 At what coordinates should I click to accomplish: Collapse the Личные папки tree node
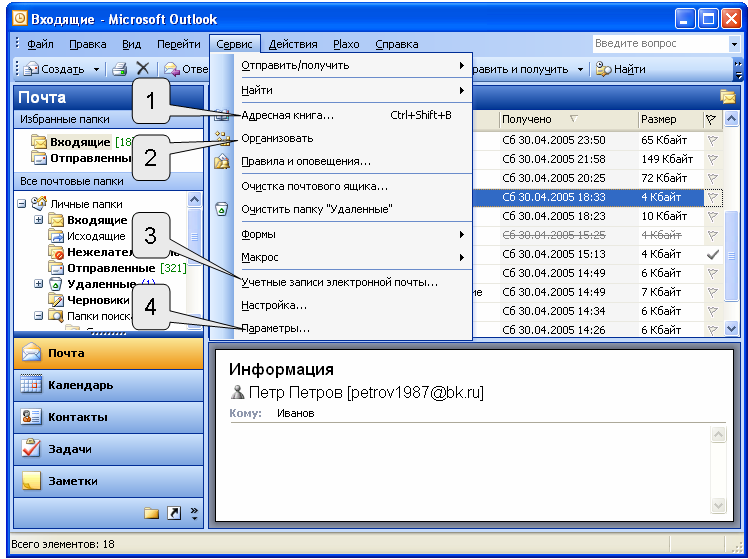point(21,204)
